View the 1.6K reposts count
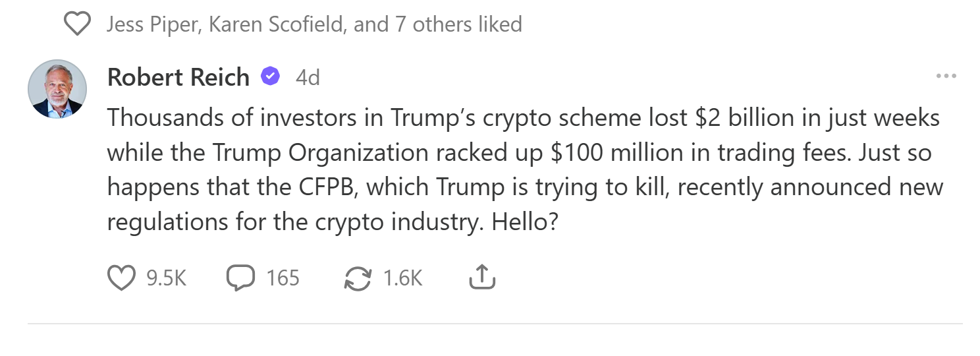 coord(402,278)
